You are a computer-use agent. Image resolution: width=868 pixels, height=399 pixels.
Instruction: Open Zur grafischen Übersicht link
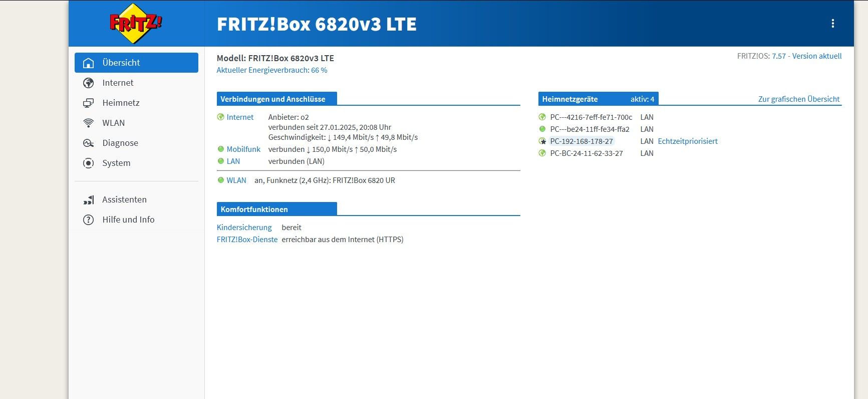[x=798, y=99]
